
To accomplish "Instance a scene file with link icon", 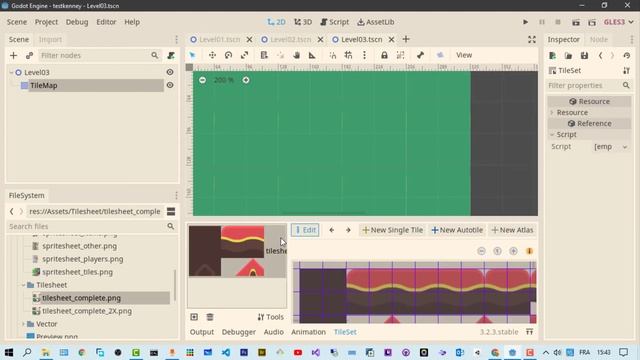I will click(x=29, y=55).
